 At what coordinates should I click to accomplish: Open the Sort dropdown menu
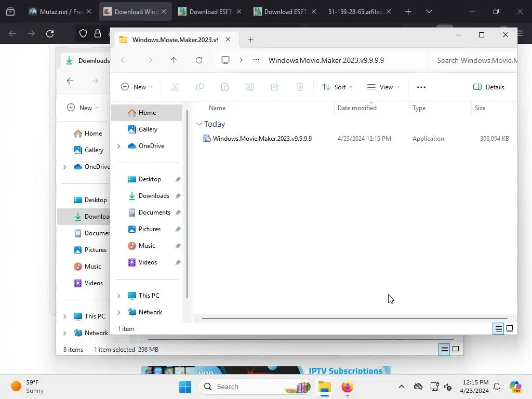coord(337,87)
